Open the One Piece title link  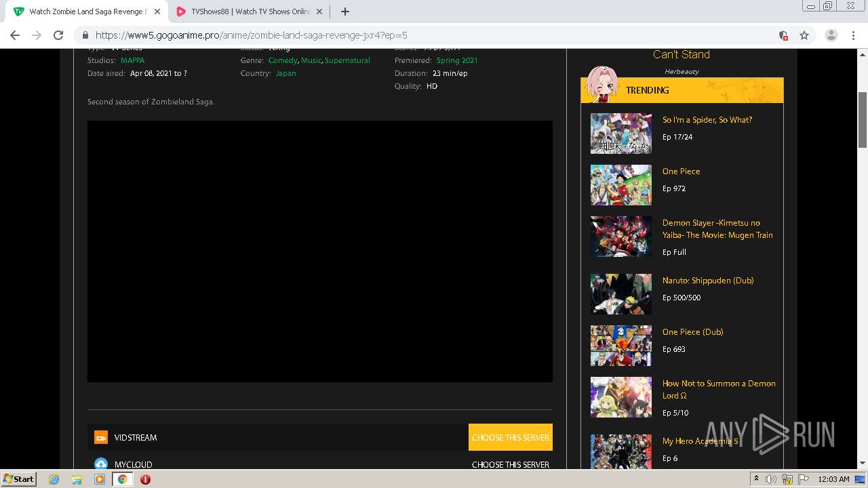tap(682, 171)
